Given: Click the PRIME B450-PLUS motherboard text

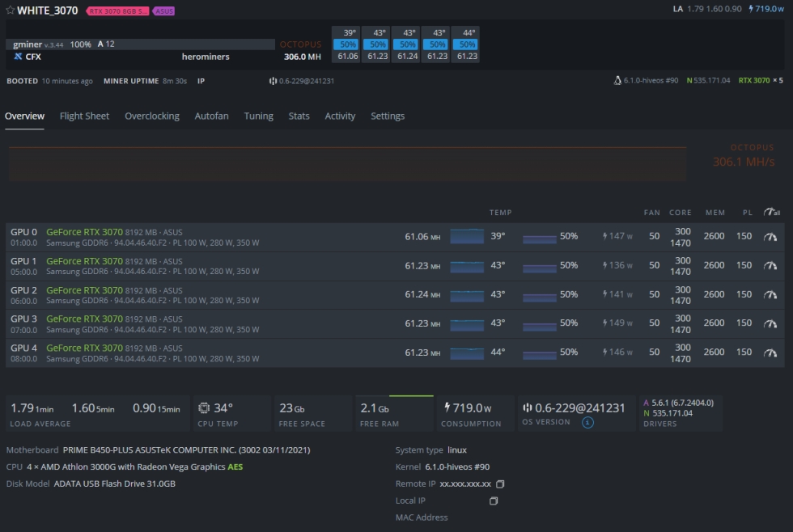Looking at the screenshot, I should tap(186, 450).
